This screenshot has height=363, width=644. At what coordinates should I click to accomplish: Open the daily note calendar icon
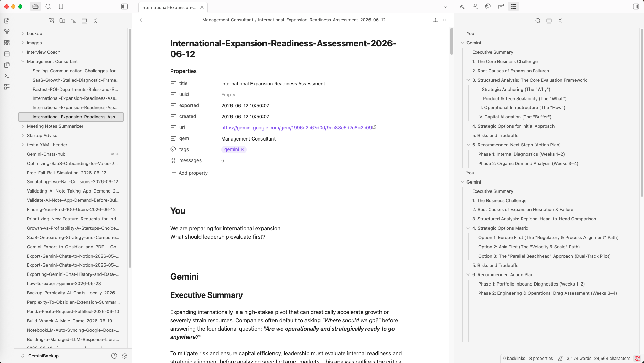click(x=7, y=54)
